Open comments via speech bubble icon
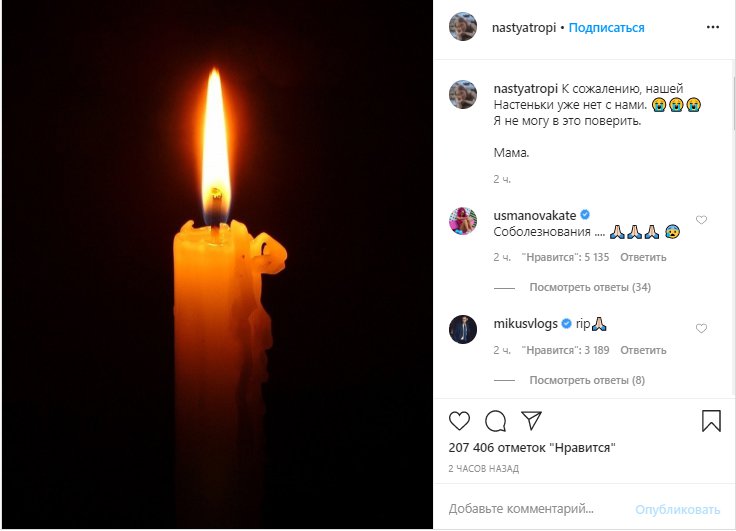Screen dimensions: 736x531 pyautogui.click(x=495, y=421)
